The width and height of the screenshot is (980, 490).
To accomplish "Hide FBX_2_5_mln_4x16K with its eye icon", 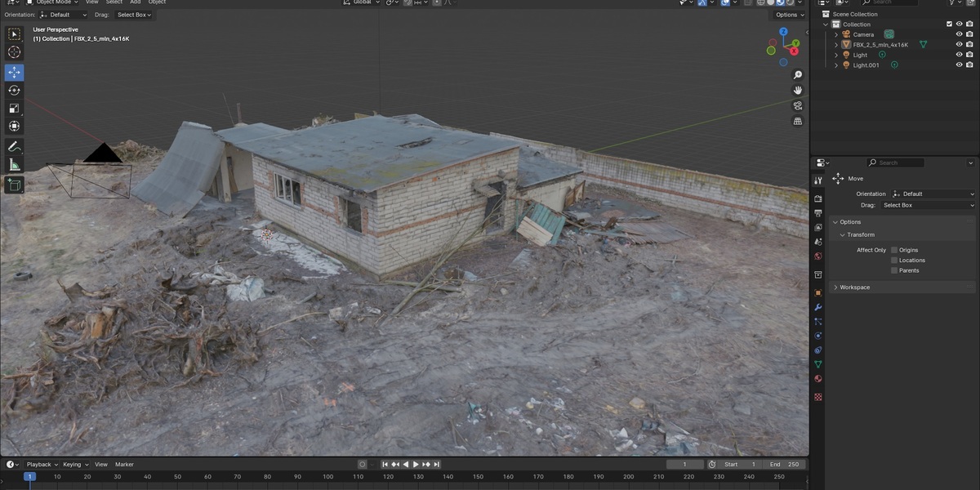I will tap(960, 45).
